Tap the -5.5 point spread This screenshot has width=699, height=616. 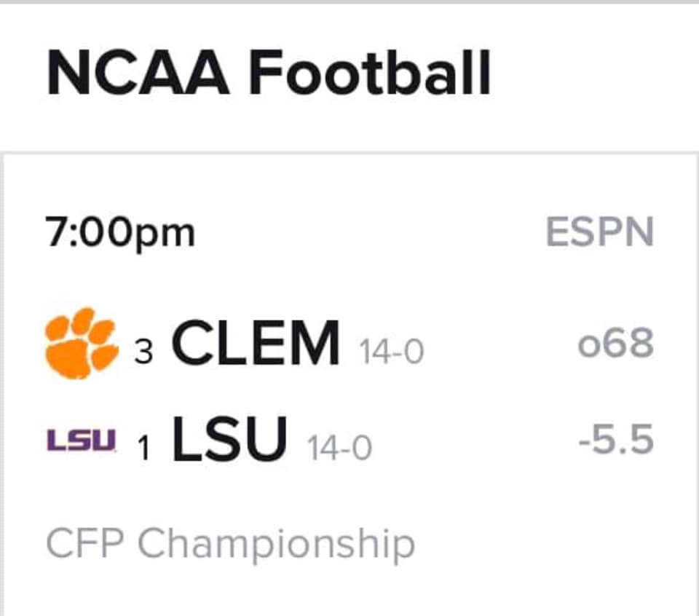[x=616, y=439]
